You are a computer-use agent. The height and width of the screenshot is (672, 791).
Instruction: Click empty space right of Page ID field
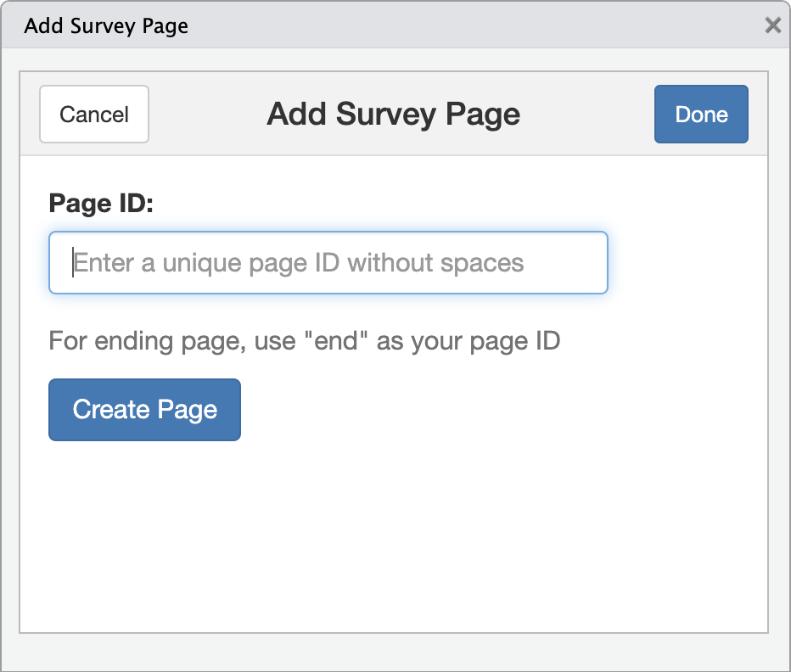click(686, 262)
